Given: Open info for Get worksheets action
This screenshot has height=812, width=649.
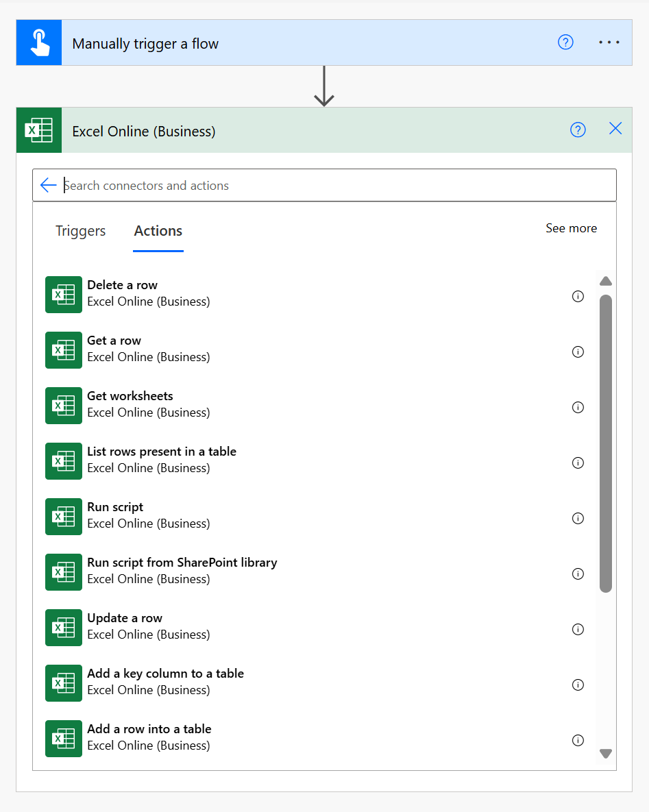Looking at the screenshot, I should tap(578, 407).
